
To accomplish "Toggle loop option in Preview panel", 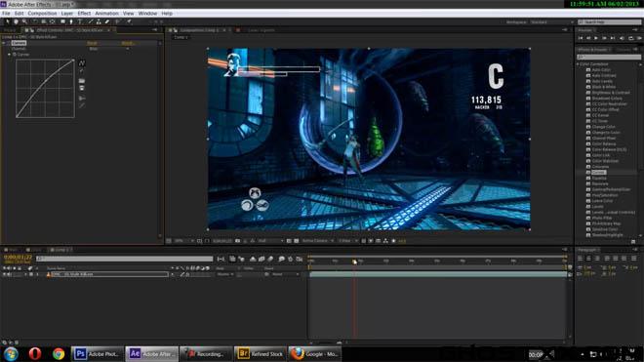I will [631, 38].
